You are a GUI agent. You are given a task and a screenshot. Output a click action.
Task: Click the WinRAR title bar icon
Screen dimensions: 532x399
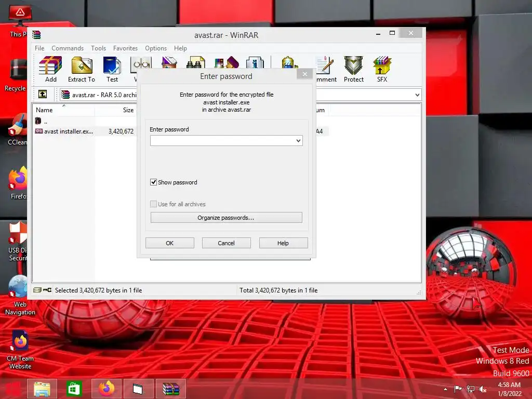pyautogui.click(x=36, y=35)
